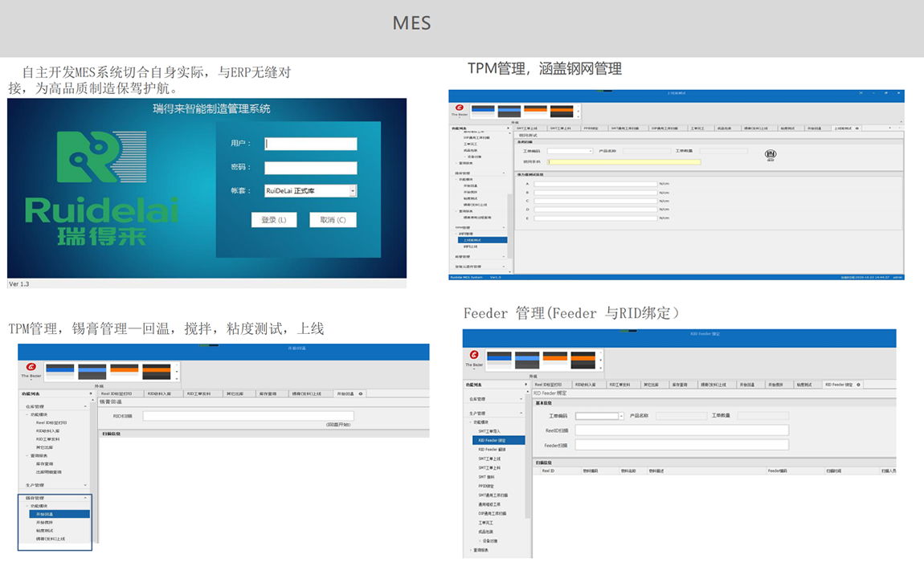Open 工单编码 dropdown in RID Feeder binding form

[621, 416]
